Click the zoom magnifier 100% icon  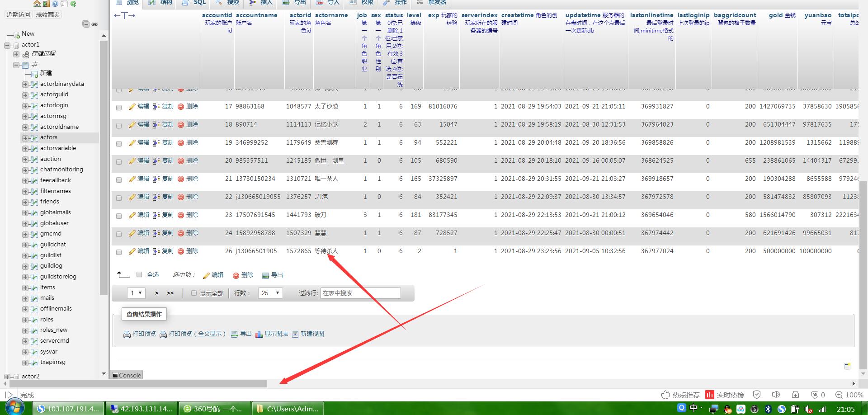pyautogui.click(x=839, y=395)
